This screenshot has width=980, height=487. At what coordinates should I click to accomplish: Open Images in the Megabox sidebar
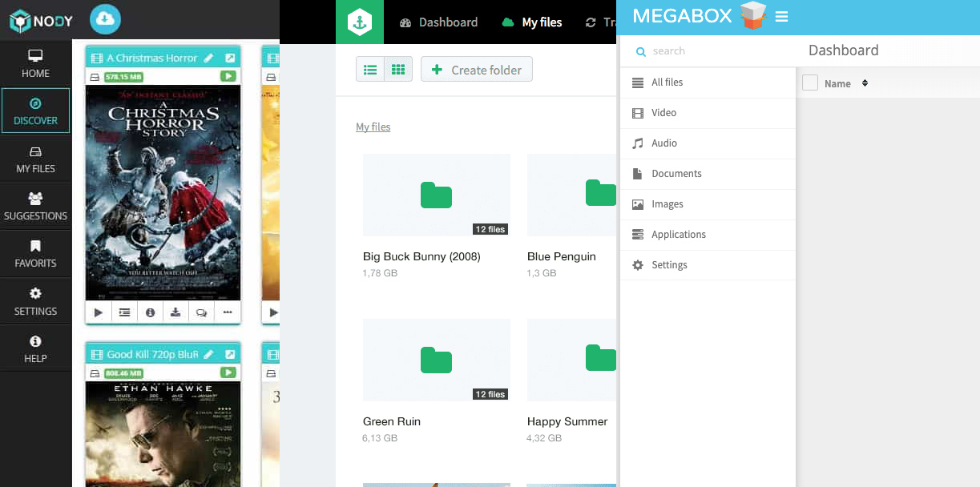click(x=708, y=204)
